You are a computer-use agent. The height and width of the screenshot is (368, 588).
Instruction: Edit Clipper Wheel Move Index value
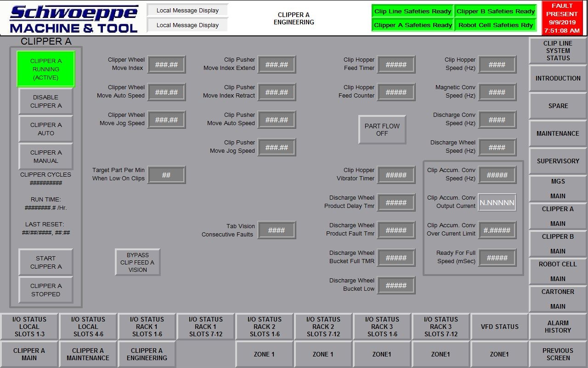pos(166,65)
